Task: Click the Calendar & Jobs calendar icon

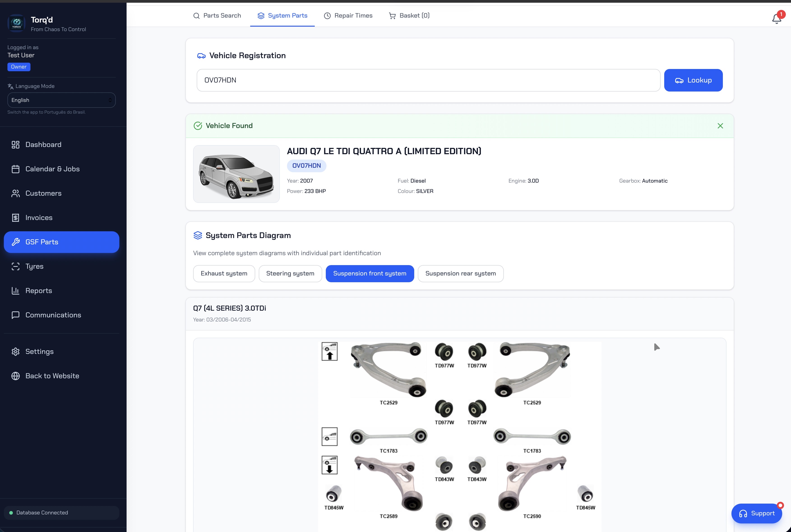Action: pos(16,169)
